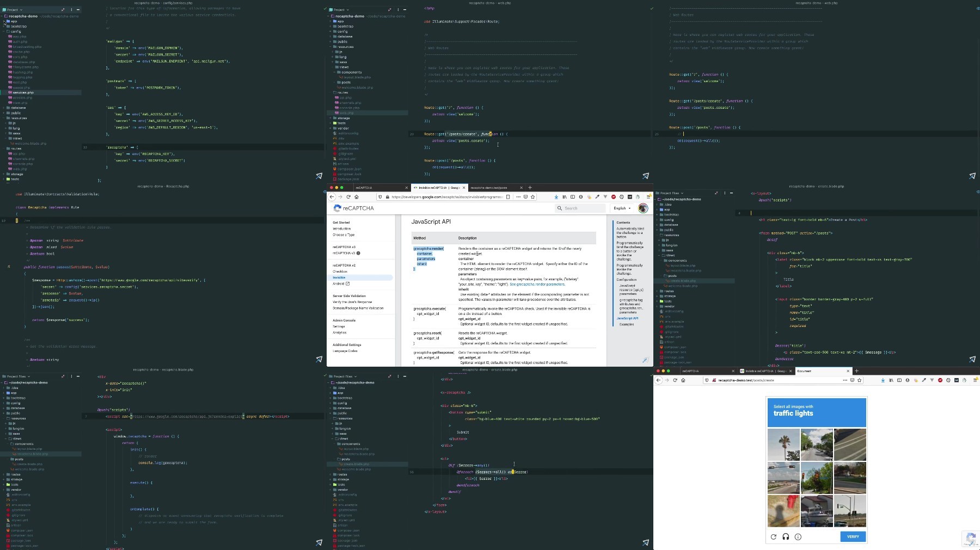Get a new traffic lights challenge with reload icon
The height and width of the screenshot is (550, 980).
click(773, 537)
